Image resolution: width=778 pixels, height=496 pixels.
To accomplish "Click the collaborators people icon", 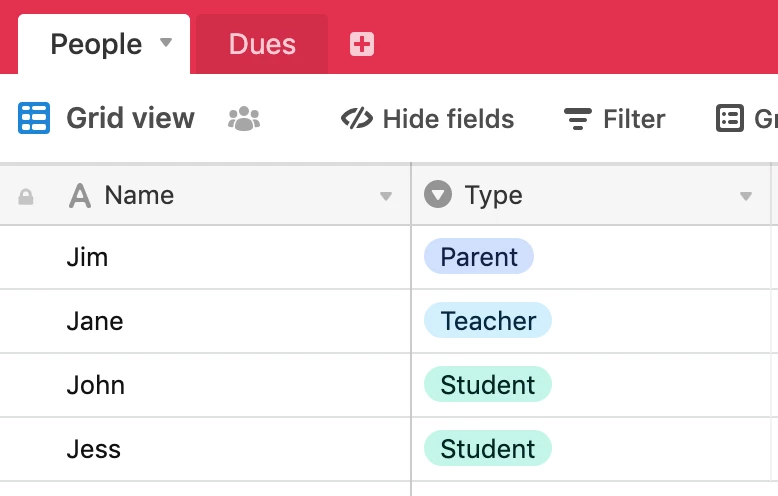I will 244,119.
